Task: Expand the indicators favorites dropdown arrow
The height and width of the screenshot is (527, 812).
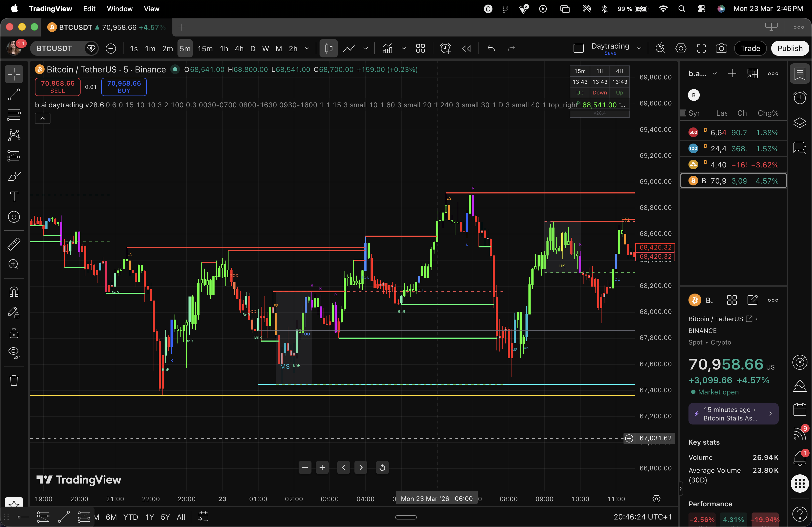Action: click(x=404, y=48)
